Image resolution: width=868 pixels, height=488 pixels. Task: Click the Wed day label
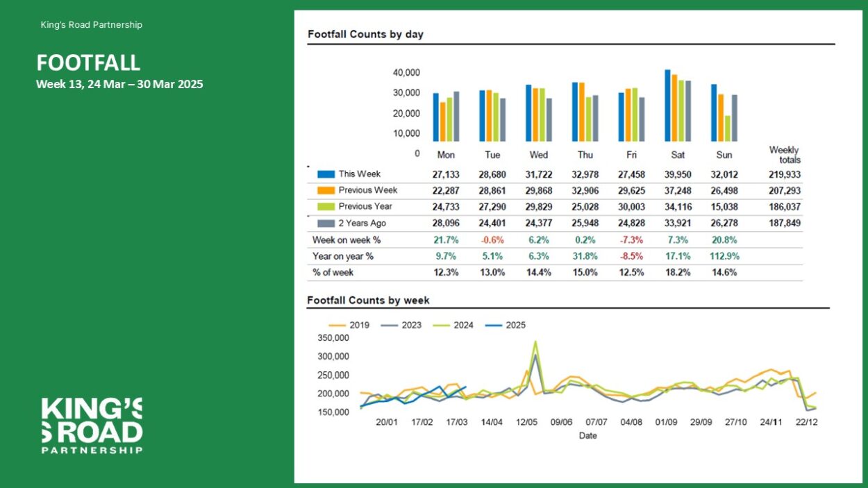pos(538,155)
